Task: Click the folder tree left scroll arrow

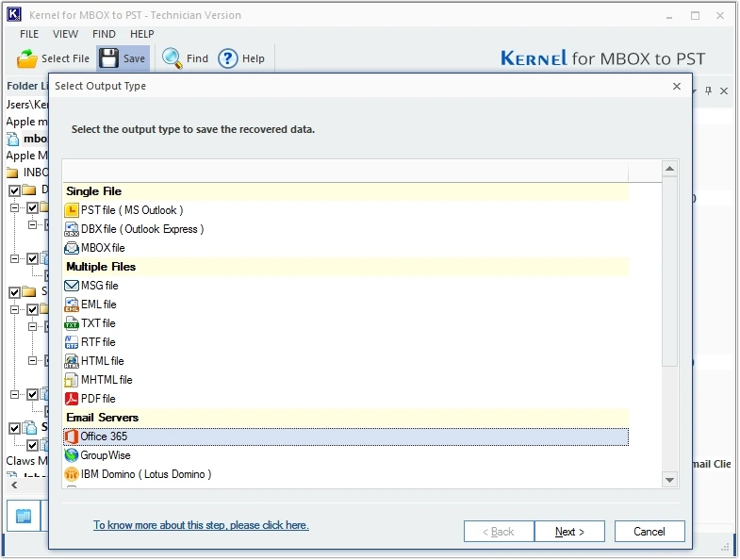Action: [x=14, y=485]
